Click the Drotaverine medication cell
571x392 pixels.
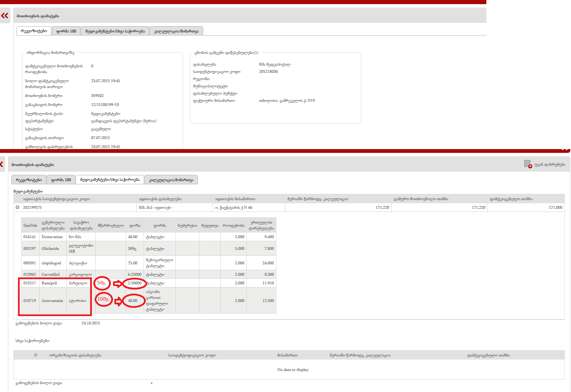click(x=52, y=237)
